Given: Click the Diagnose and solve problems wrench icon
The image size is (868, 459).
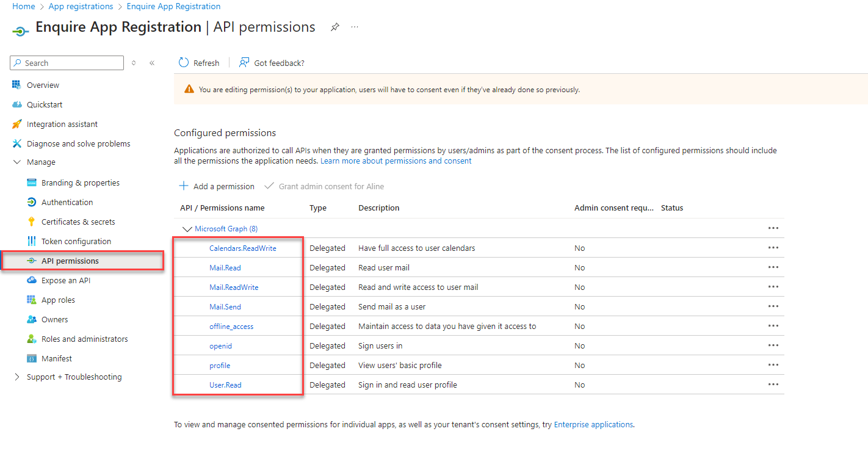Looking at the screenshot, I should tap(16, 143).
